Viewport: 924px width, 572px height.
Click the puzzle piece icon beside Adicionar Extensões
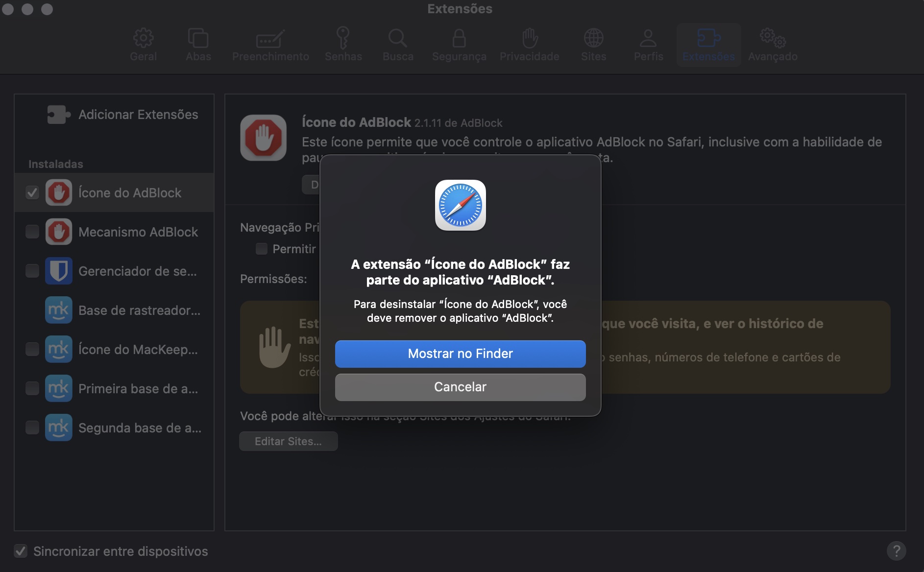coord(58,114)
